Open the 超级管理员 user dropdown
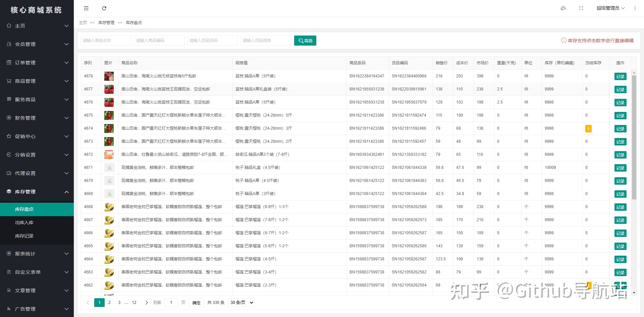Screen dimensions: 644x317 tap(610, 8)
